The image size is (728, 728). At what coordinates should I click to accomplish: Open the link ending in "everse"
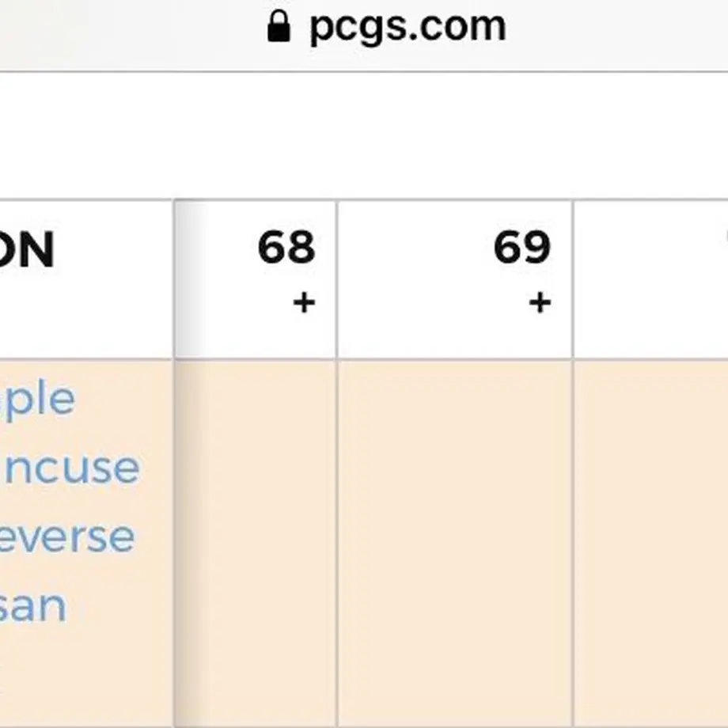(x=67, y=537)
